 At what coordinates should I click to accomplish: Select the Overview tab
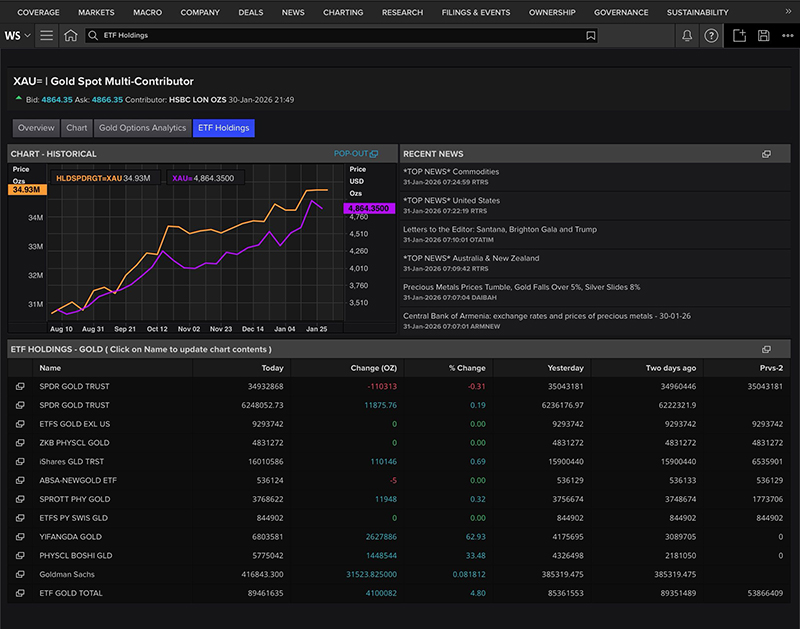(x=36, y=128)
